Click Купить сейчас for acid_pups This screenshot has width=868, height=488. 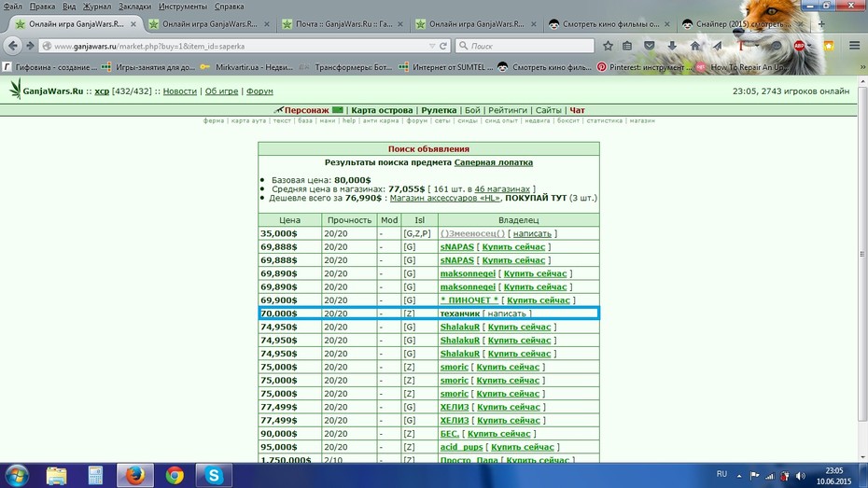(522, 447)
